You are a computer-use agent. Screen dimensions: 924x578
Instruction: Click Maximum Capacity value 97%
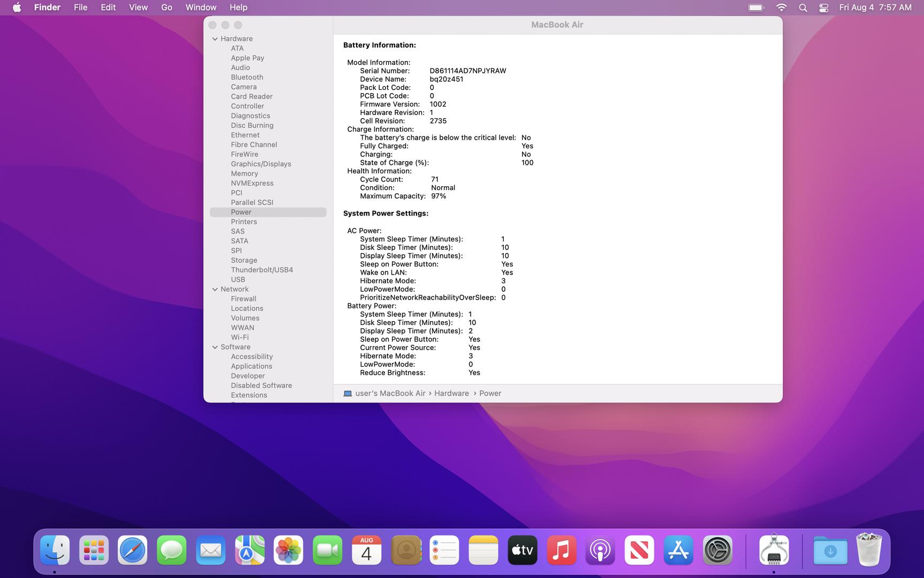438,196
